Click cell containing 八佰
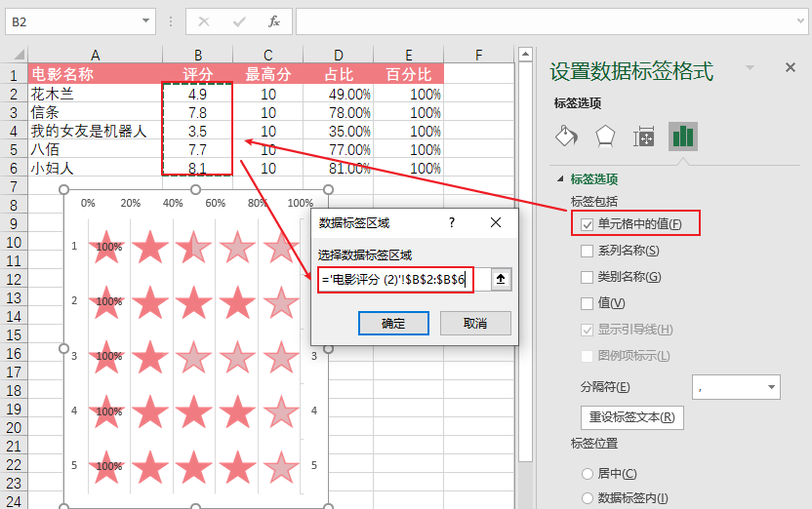812x509 pixels. [96, 149]
